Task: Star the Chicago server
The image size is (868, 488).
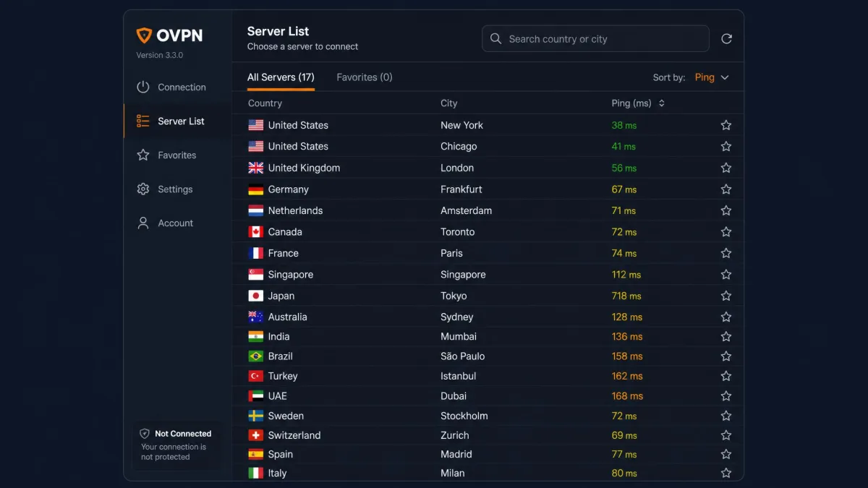Action: [x=726, y=146]
